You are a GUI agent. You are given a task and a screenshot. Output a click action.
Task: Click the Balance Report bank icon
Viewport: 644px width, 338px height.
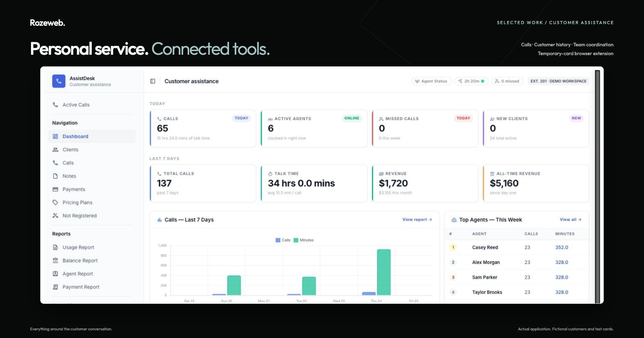coord(56,261)
